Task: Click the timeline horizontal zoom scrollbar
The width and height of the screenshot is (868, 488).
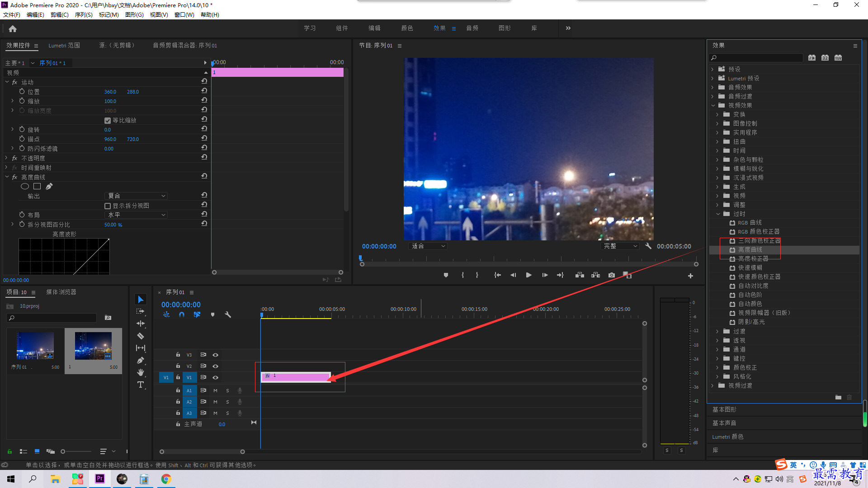Action: [202, 451]
